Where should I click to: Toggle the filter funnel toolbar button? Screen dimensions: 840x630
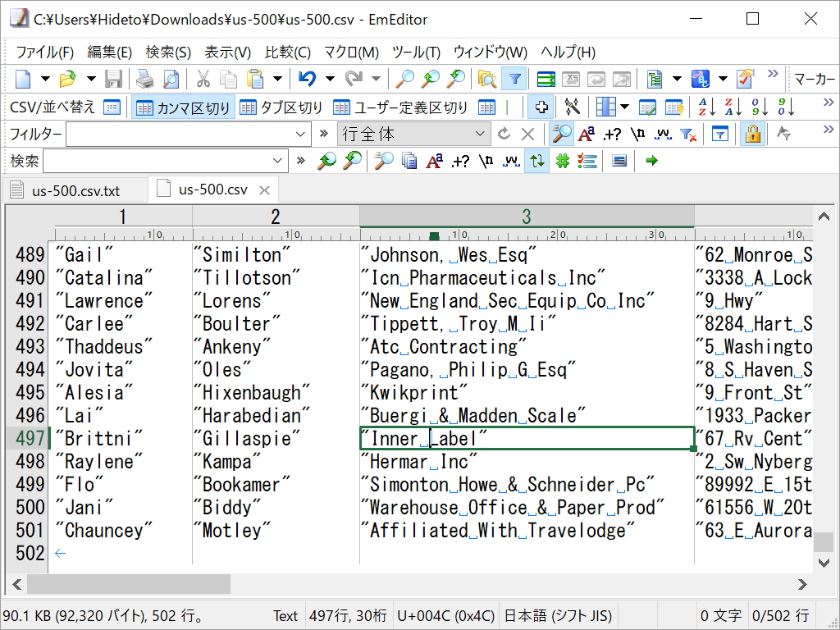coord(514,79)
